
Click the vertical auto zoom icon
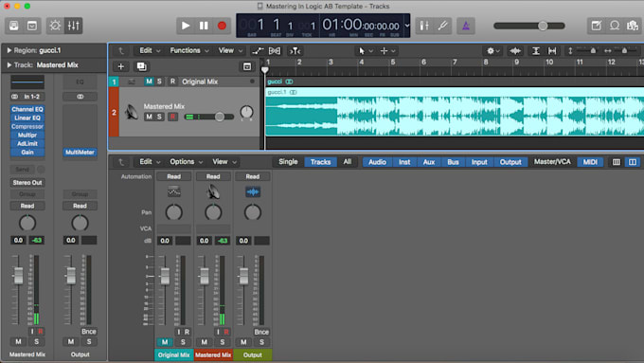pos(536,50)
